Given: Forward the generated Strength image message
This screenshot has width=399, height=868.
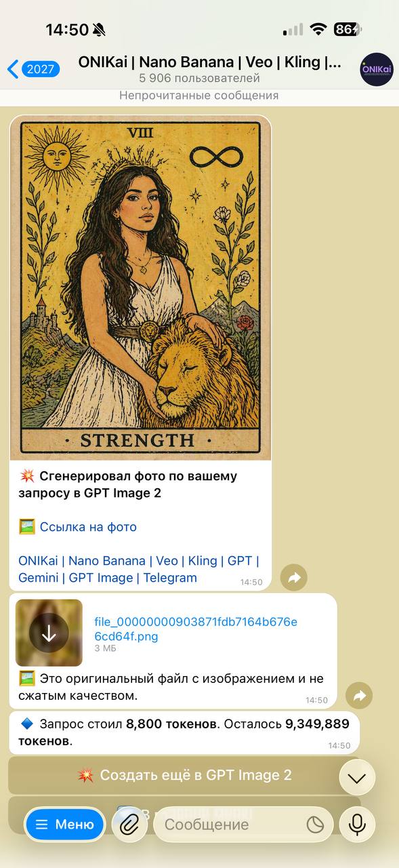Looking at the screenshot, I should coord(294,578).
